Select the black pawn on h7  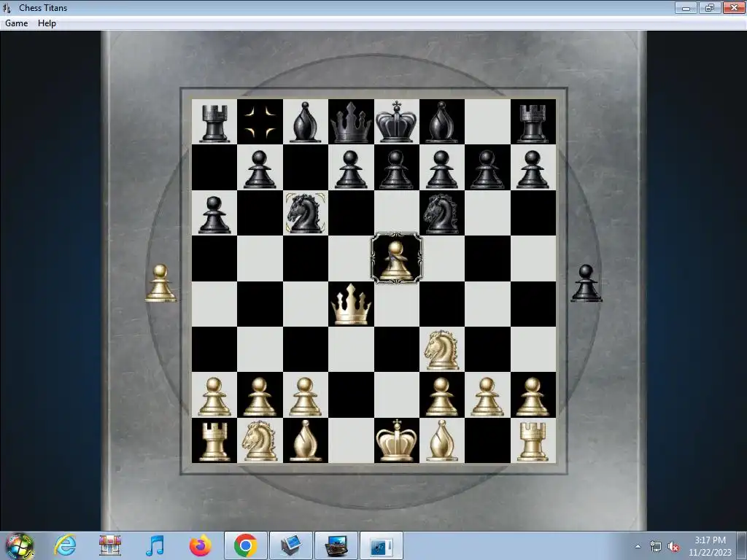pyautogui.click(x=533, y=169)
